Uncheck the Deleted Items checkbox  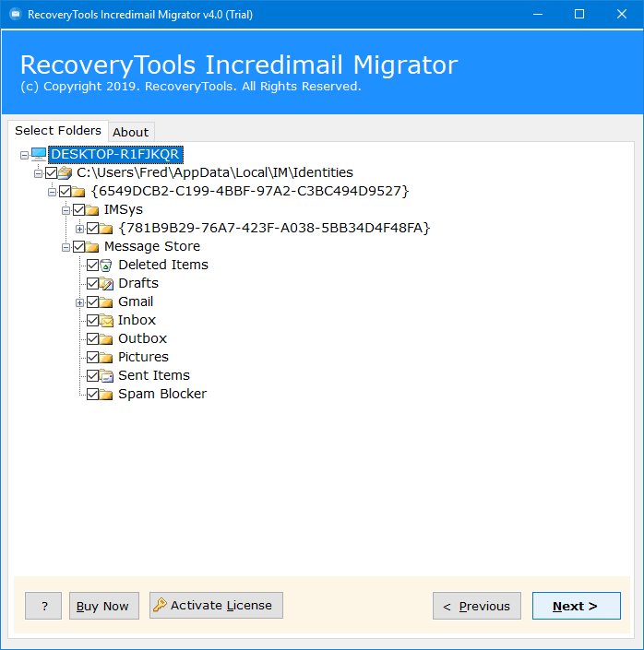92,265
